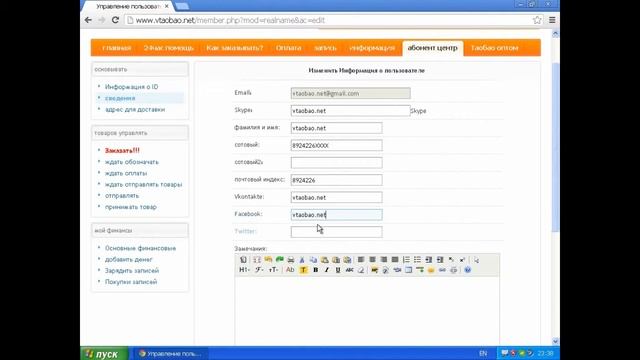The width and height of the screenshot is (640, 360).
Task: Open the 'Как заказывать?' navigation tab
Action: click(x=235, y=48)
